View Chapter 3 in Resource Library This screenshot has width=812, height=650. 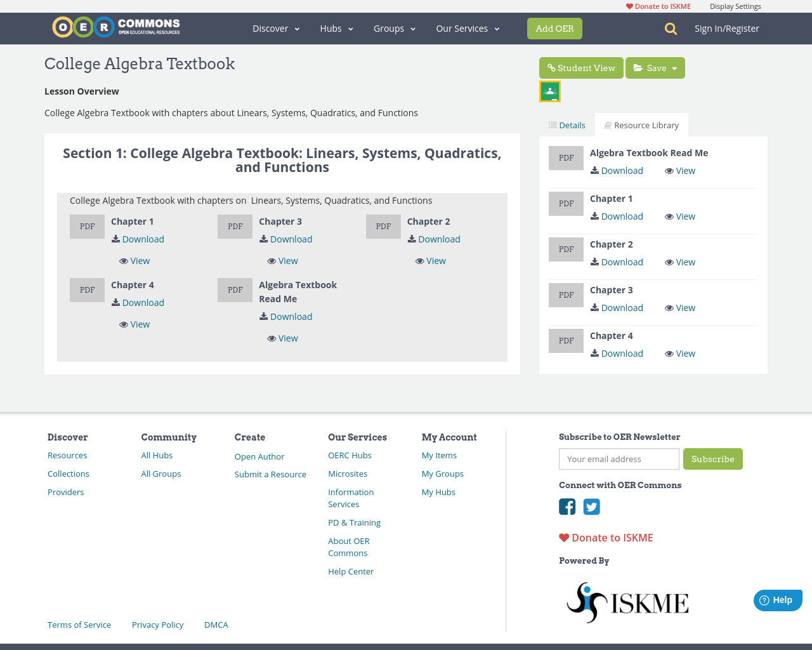680,308
